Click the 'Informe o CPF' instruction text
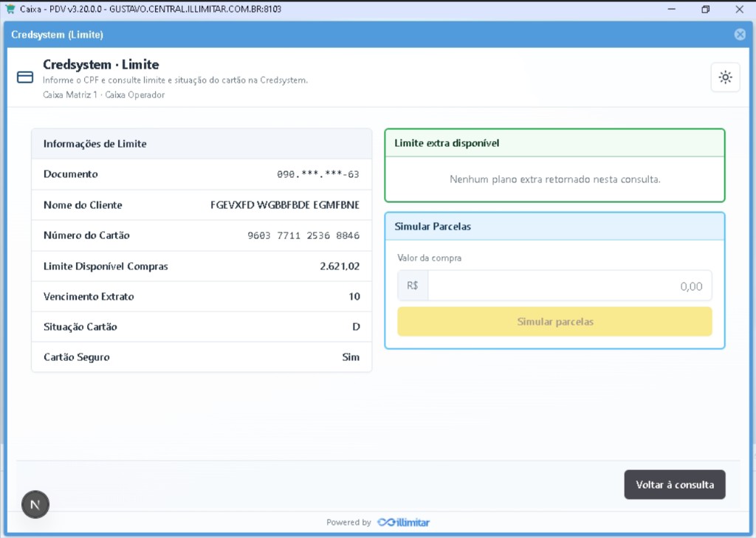This screenshot has width=756, height=538. pyautogui.click(x=175, y=80)
